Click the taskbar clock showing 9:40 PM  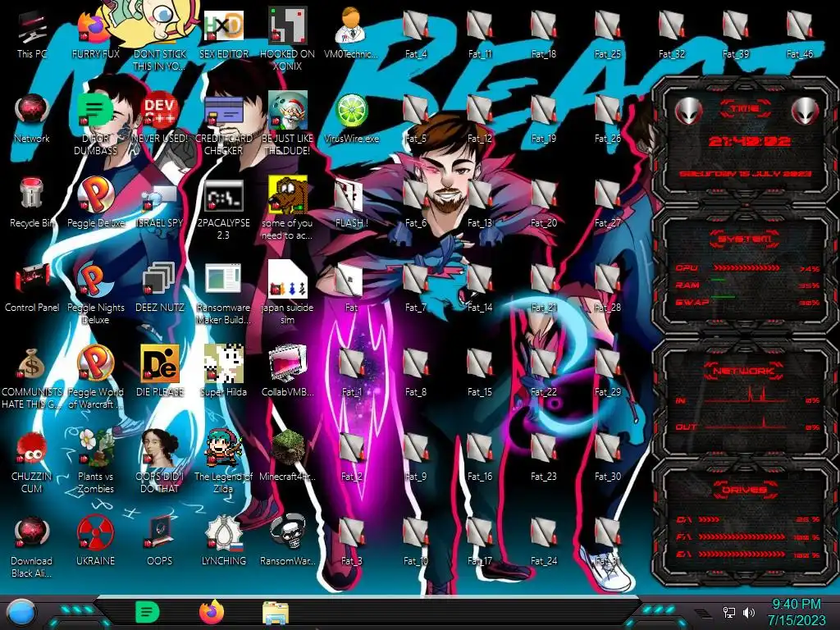pos(797,612)
